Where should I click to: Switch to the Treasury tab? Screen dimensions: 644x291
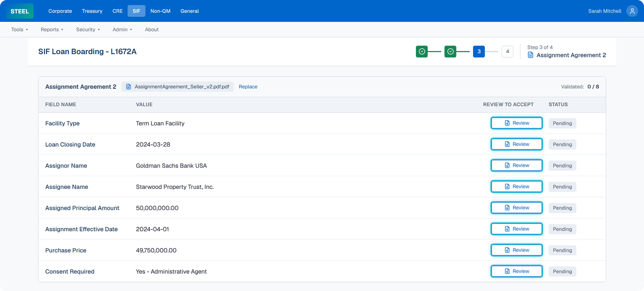[92, 11]
